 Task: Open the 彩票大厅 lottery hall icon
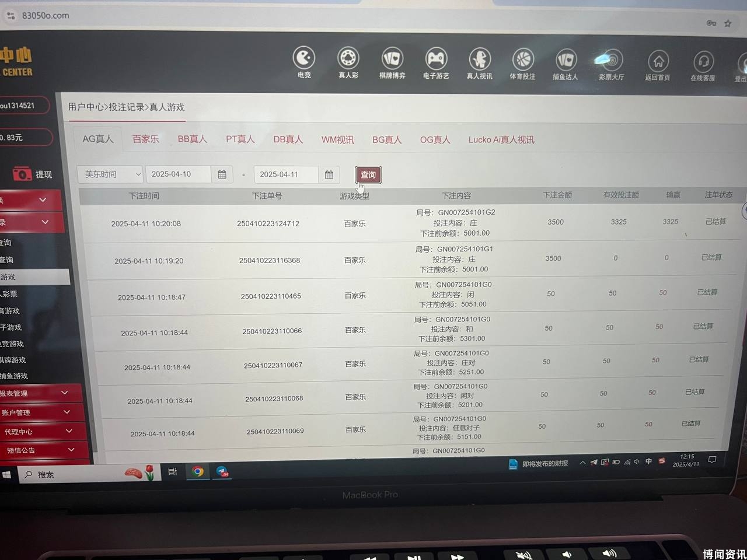611,60
